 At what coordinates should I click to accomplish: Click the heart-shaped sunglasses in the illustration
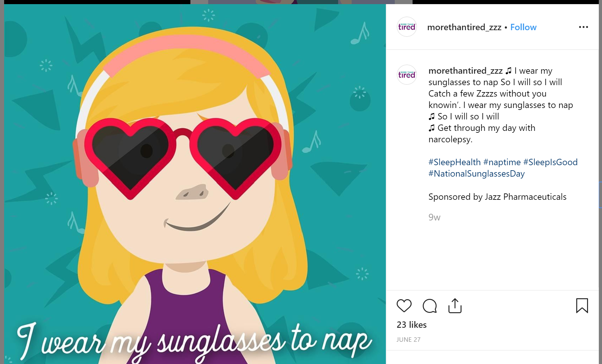coord(183,156)
